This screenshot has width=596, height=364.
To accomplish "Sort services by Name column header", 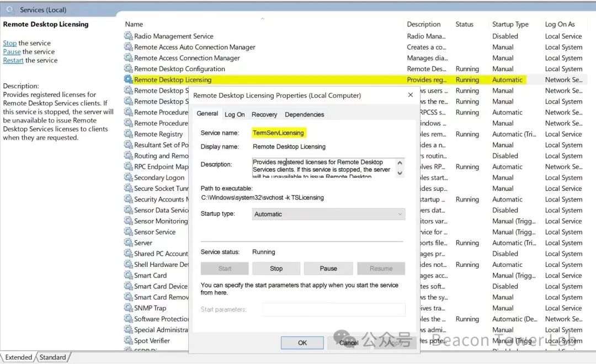I will (x=134, y=24).
